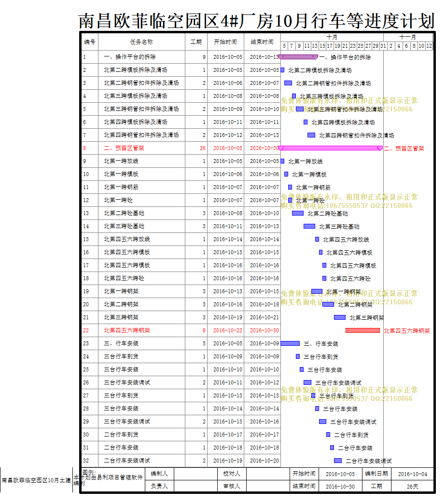Click the 结束时间 column header at top

262,42
